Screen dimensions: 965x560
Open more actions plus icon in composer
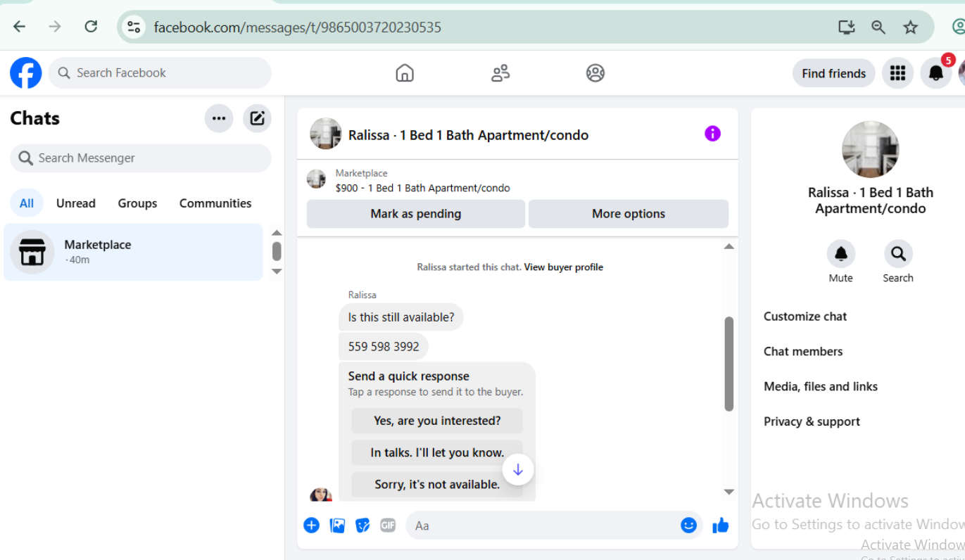(311, 526)
